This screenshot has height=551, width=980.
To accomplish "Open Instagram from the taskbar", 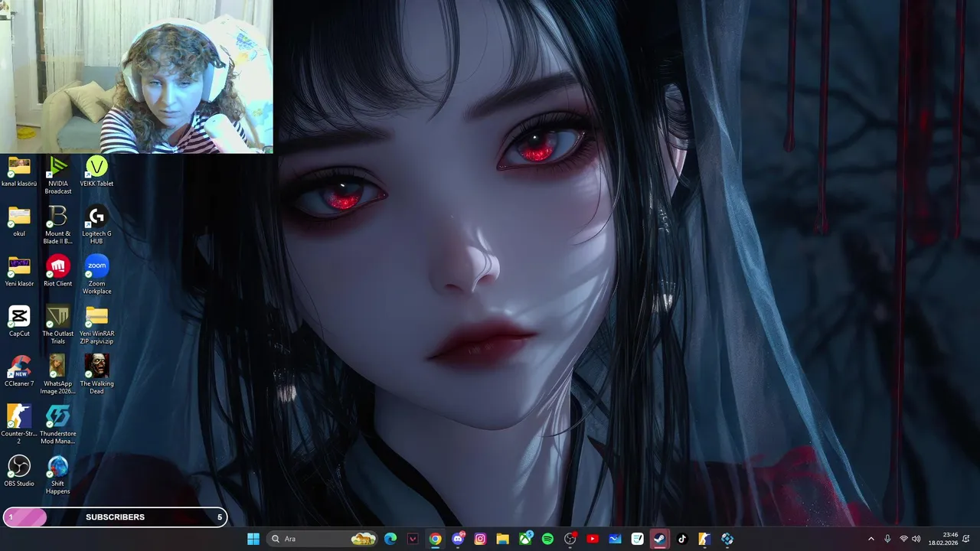I will (480, 539).
